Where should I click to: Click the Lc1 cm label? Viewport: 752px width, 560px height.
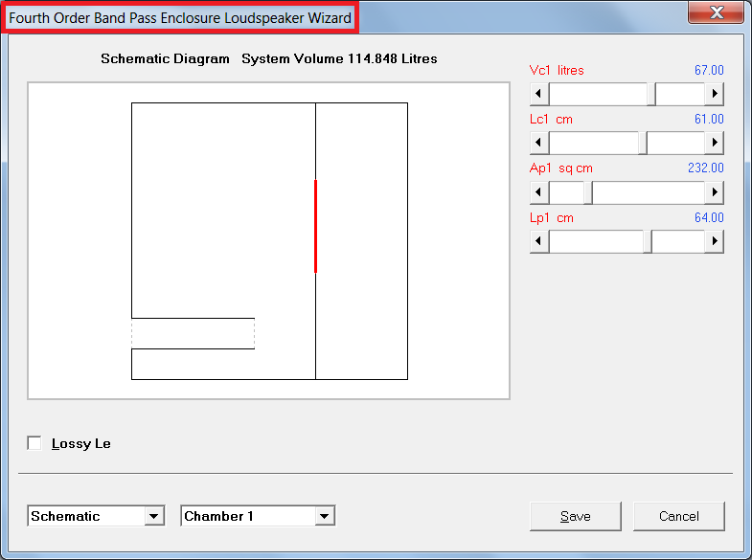coord(551,120)
